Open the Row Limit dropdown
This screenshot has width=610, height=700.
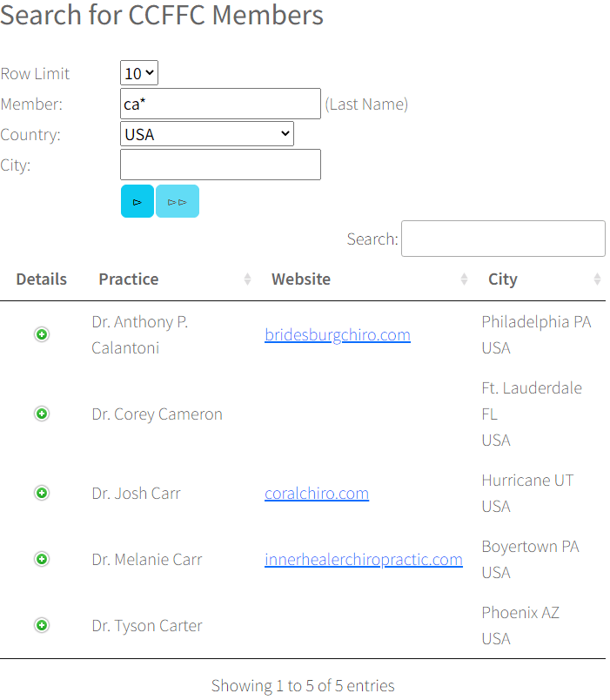(x=139, y=74)
